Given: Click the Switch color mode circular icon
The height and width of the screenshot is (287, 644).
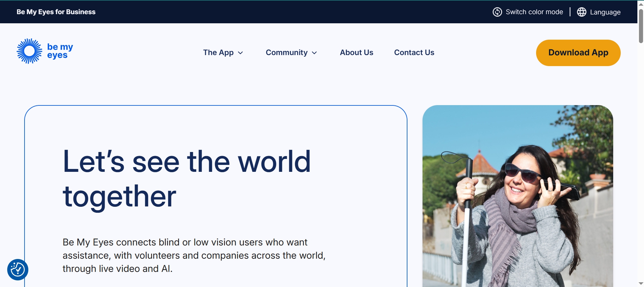Looking at the screenshot, I should (497, 12).
